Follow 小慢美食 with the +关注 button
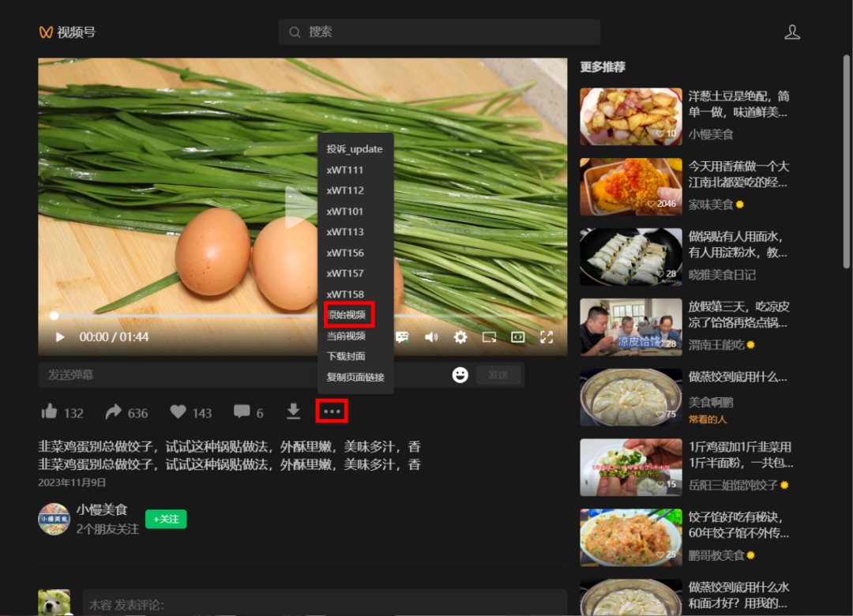This screenshot has height=616, width=853. [x=166, y=519]
